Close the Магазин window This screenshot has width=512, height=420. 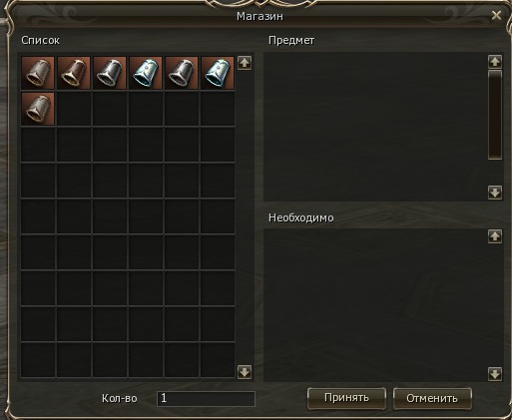(x=496, y=15)
